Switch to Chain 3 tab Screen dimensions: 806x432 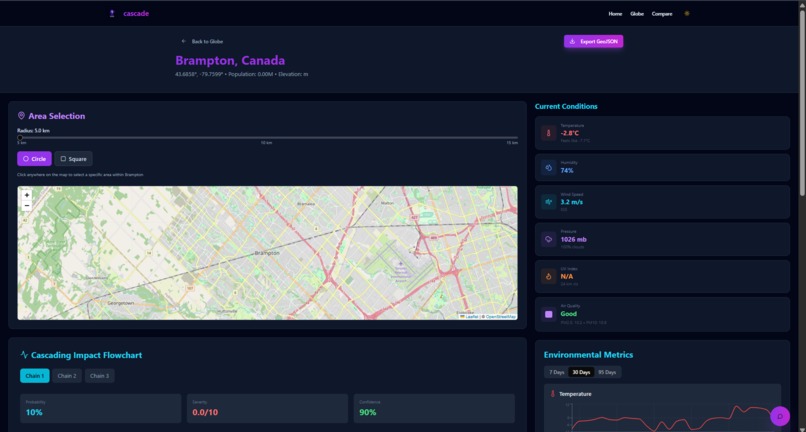click(x=100, y=376)
